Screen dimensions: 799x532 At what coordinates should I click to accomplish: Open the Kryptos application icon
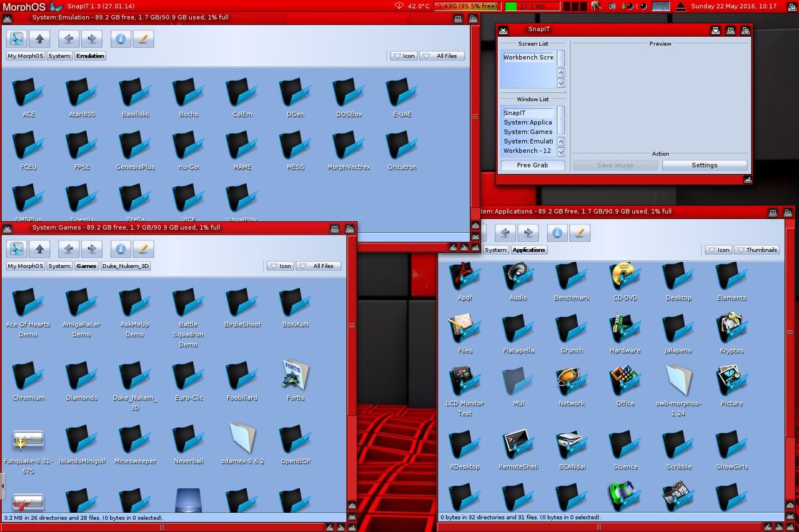tap(732, 329)
